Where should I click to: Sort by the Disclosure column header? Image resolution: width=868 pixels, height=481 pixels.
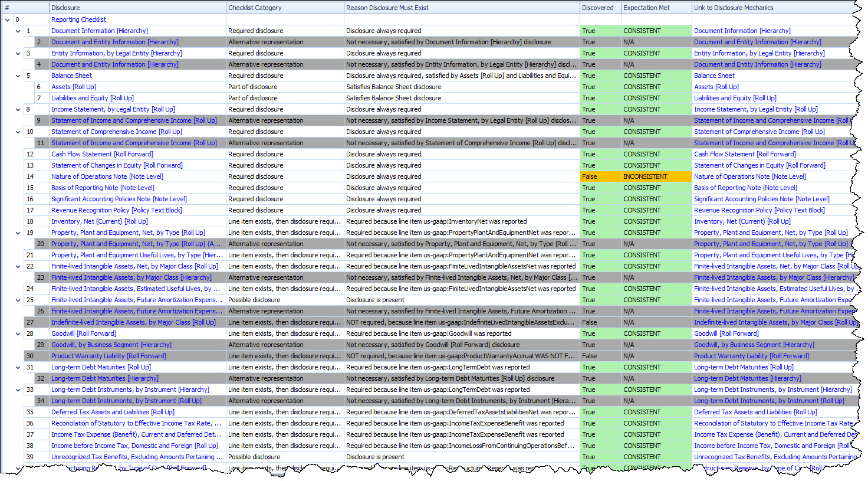pos(137,8)
